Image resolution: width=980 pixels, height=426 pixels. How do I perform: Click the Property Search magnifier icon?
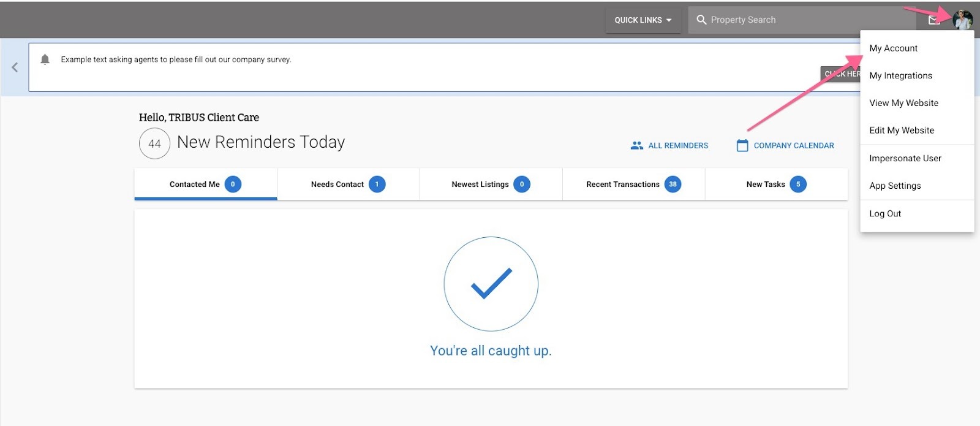pos(701,20)
